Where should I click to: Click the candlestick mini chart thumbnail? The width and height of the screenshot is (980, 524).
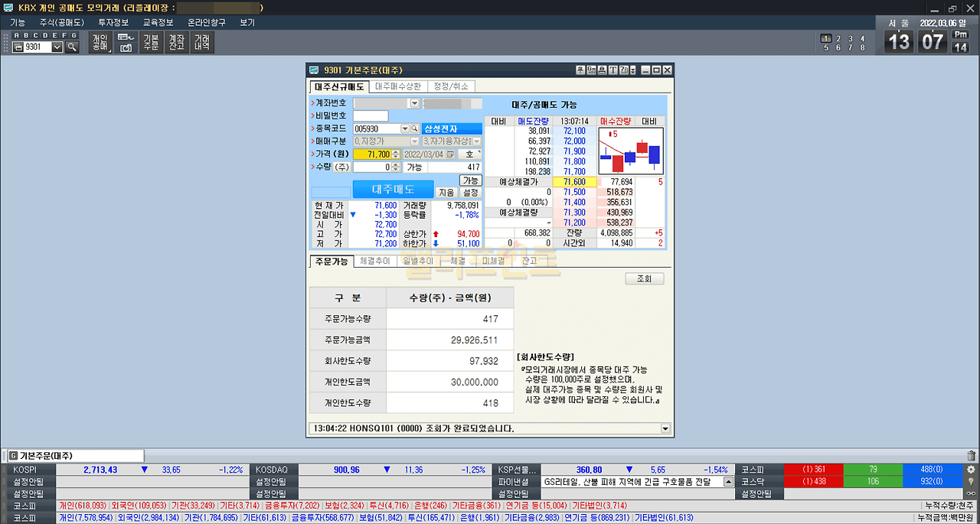(630, 151)
